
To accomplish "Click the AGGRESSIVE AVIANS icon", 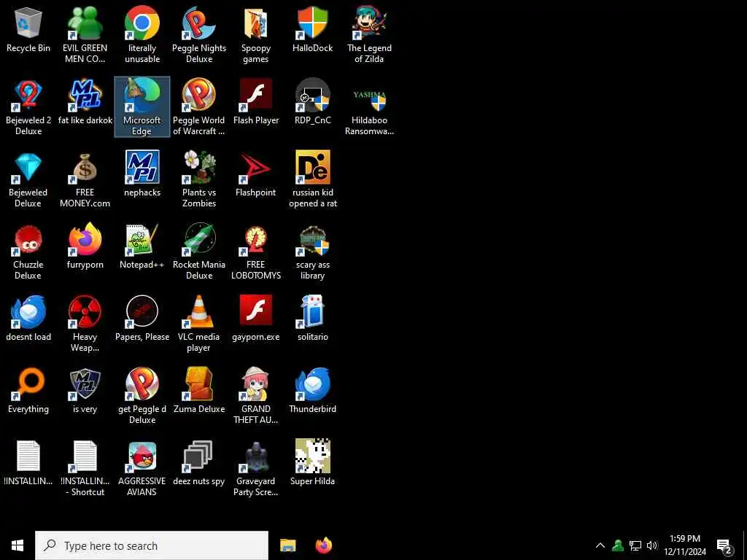I will [x=142, y=456].
